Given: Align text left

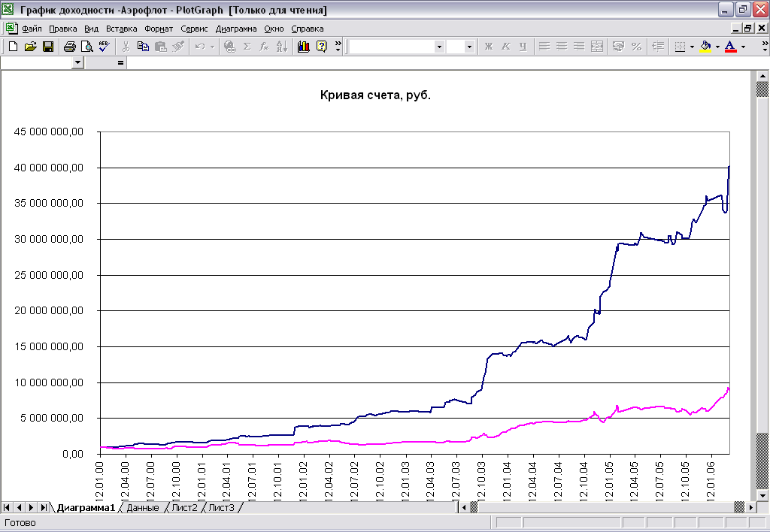Looking at the screenshot, I should point(544,47).
